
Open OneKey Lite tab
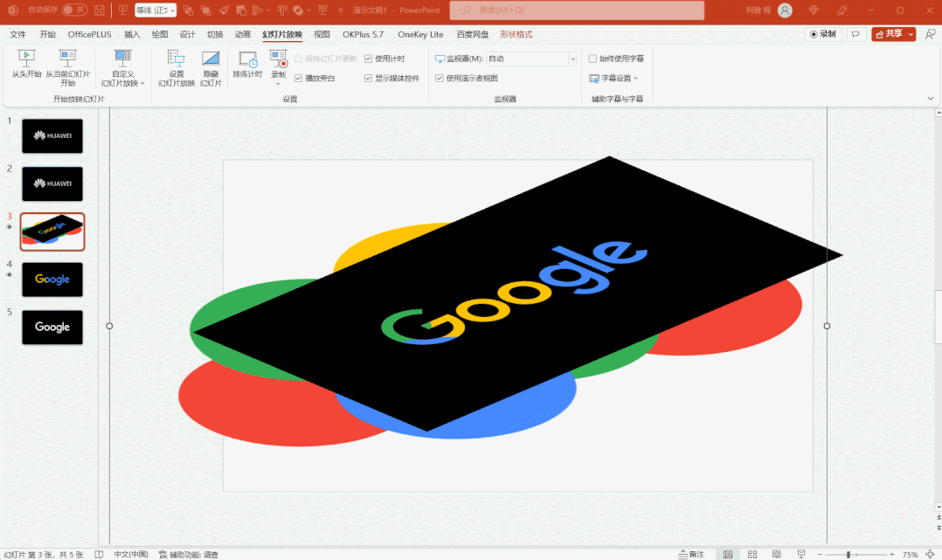[420, 34]
